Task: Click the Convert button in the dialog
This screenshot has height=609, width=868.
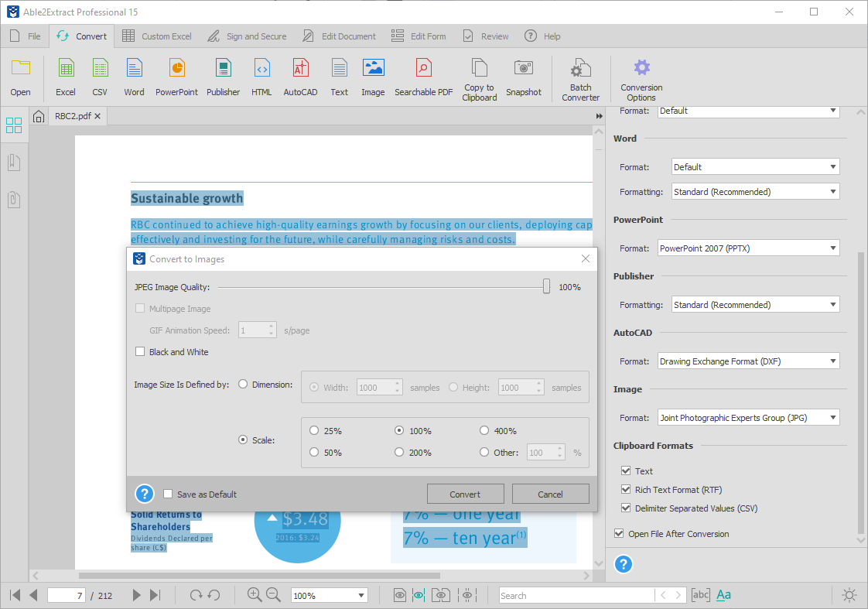Action: pos(465,494)
